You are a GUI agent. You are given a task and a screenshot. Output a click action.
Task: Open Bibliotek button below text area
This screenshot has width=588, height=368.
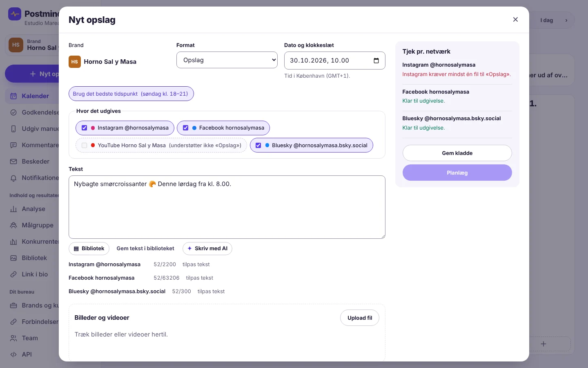89,249
